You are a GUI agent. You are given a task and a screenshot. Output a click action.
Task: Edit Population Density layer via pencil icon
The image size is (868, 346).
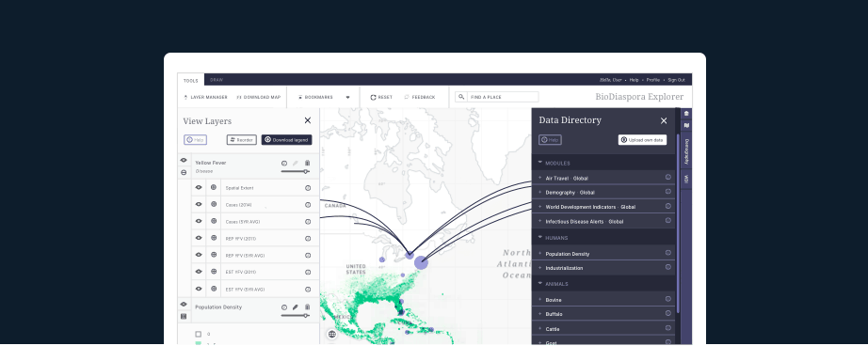(295, 307)
